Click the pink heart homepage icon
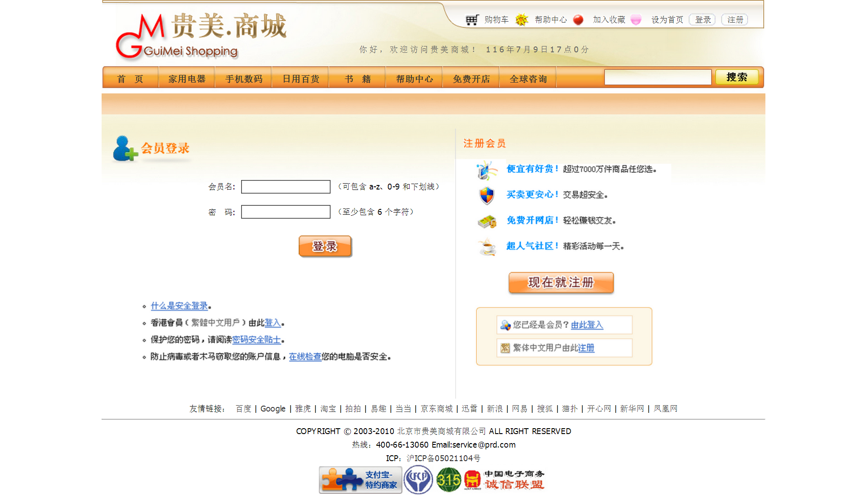This screenshot has height=504, width=867. point(636,20)
